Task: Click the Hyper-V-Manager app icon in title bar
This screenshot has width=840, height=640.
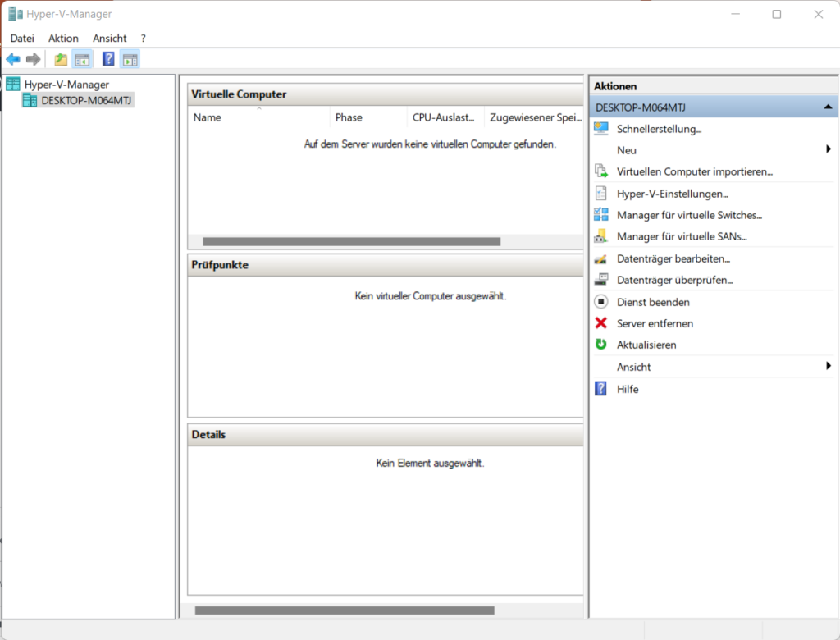Action: (16, 14)
